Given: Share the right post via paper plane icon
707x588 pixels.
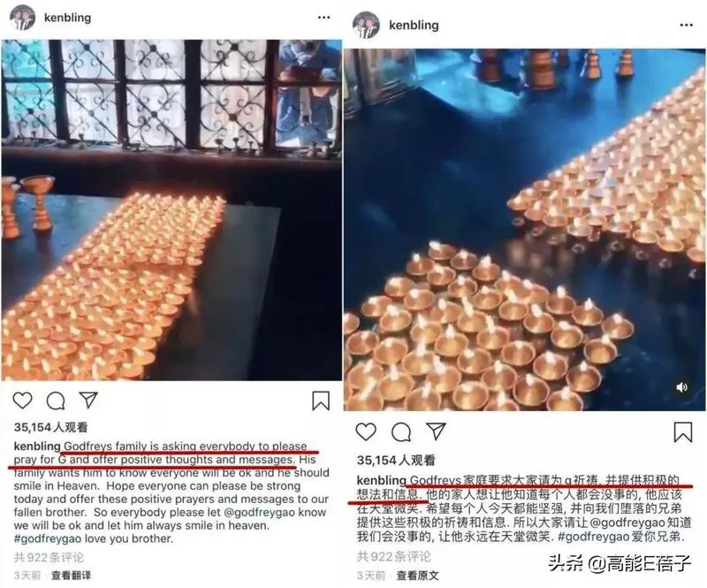Looking at the screenshot, I should pos(436,431).
